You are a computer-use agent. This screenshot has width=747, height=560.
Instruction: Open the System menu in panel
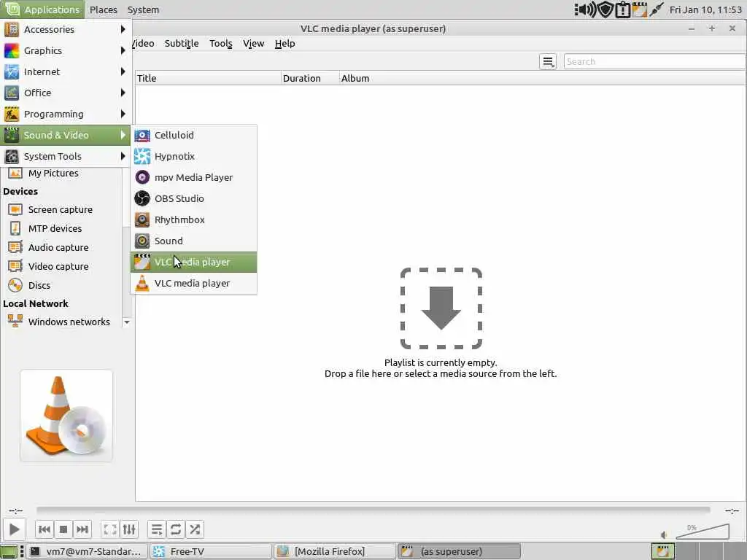pyautogui.click(x=143, y=9)
